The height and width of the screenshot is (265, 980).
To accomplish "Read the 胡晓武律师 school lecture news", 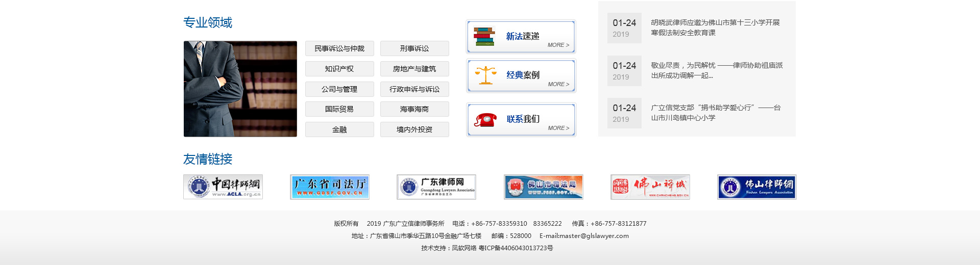I will coord(715,28).
